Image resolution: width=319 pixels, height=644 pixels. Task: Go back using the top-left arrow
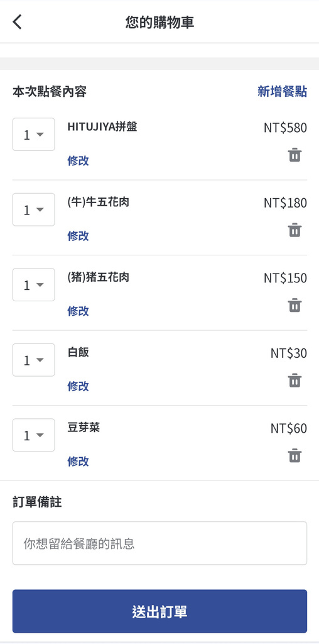[17, 22]
